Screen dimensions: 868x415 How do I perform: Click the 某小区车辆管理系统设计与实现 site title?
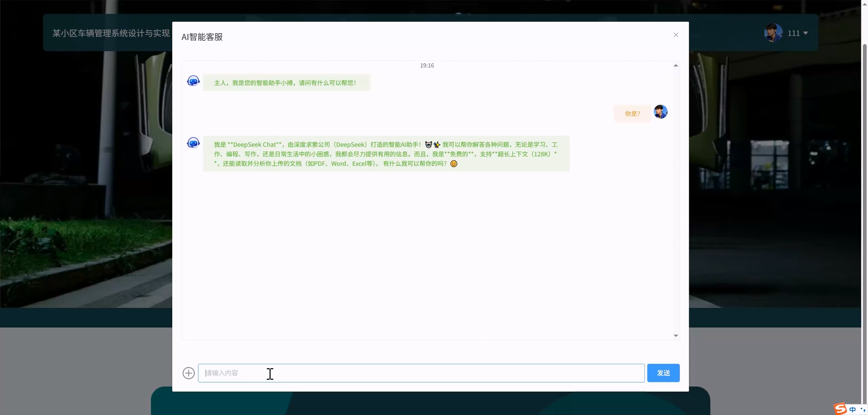tap(111, 33)
